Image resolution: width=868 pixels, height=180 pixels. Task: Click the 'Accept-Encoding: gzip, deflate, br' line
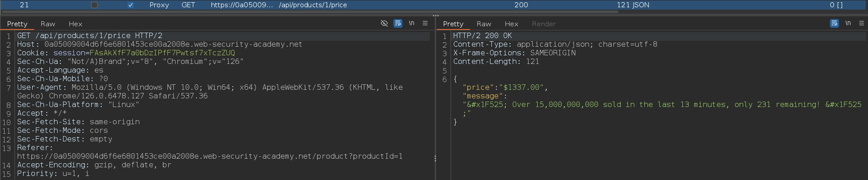pyautogui.click(x=94, y=165)
